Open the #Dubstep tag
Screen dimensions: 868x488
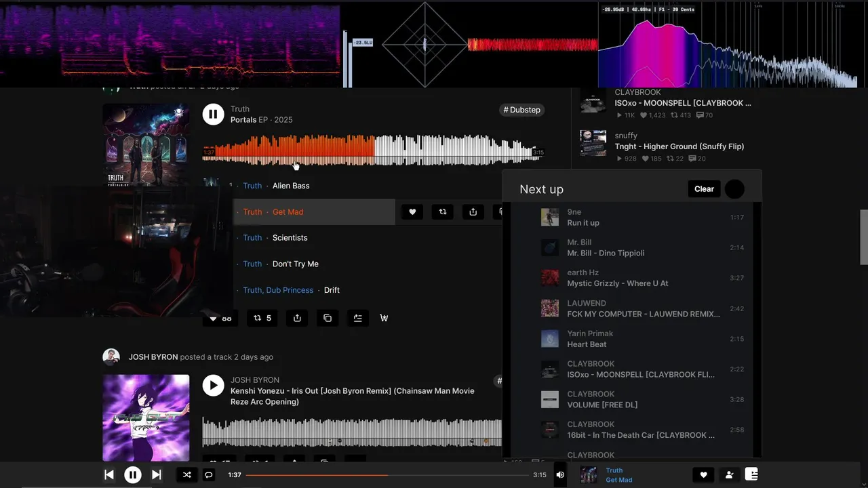pos(522,110)
